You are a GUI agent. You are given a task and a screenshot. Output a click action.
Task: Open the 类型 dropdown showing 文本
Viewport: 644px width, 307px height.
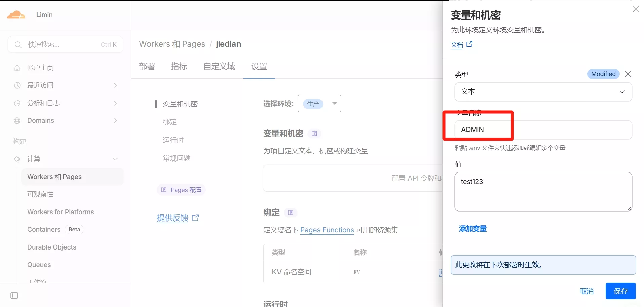tap(543, 92)
